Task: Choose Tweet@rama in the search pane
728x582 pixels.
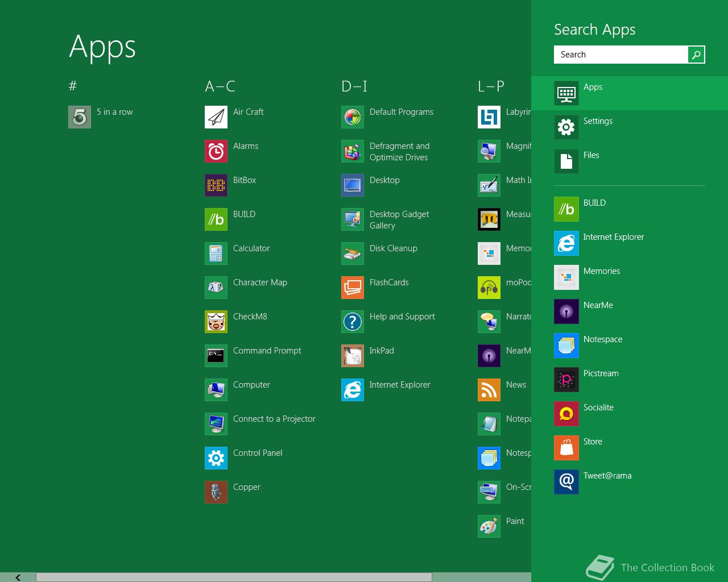Action: tap(630, 482)
